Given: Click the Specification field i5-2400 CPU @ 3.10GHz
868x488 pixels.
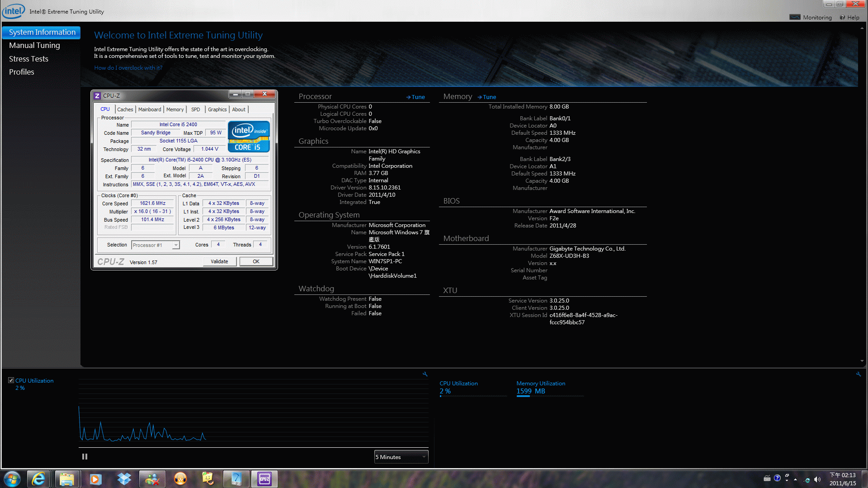Looking at the screenshot, I should click(200, 160).
